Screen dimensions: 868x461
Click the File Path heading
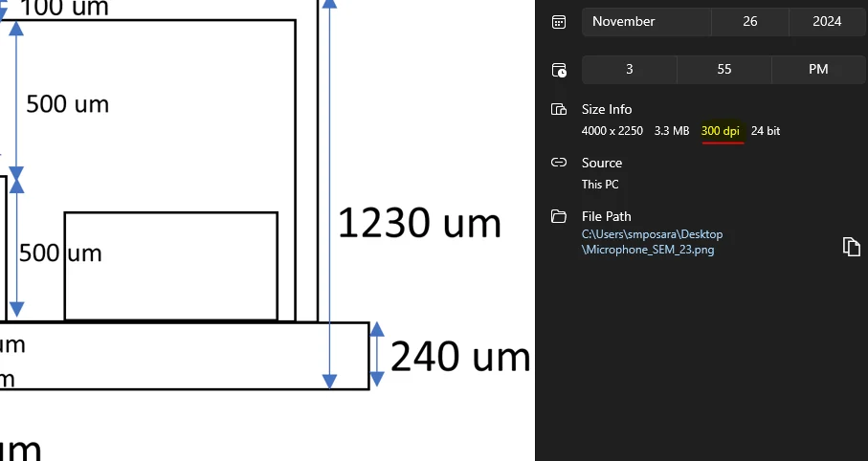pyautogui.click(x=606, y=216)
